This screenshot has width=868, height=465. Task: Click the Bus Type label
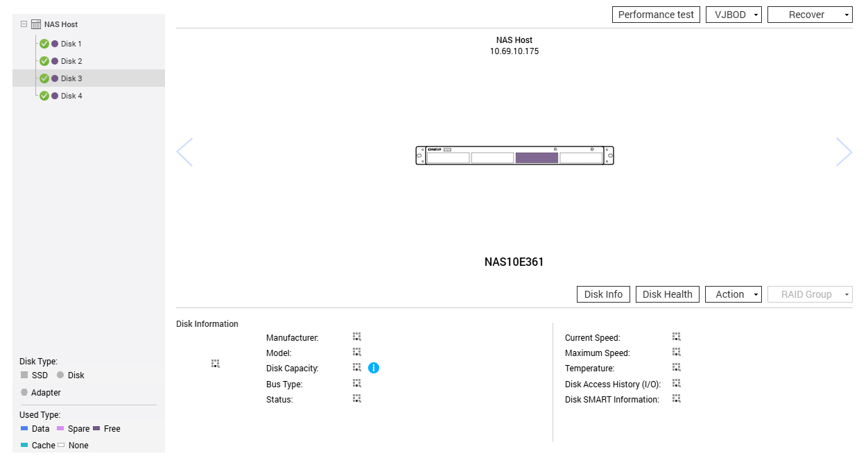[284, 384]
